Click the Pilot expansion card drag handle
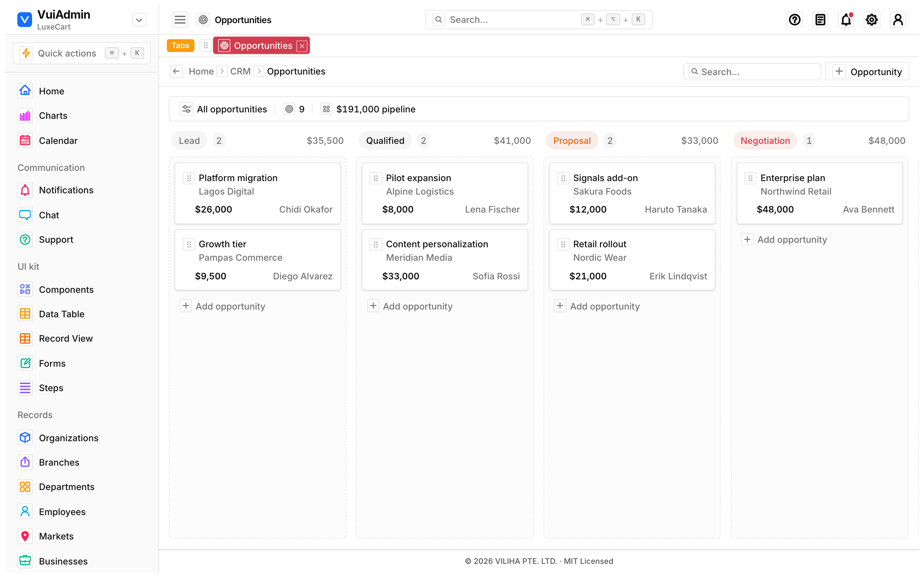Image resolution: width=924 pixels, height=578 pixels. click(x=376, y=178)
